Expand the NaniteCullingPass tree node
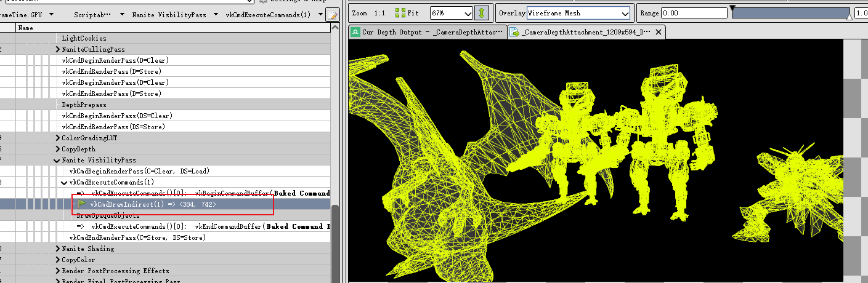868x283 pixels. (57, 49)
